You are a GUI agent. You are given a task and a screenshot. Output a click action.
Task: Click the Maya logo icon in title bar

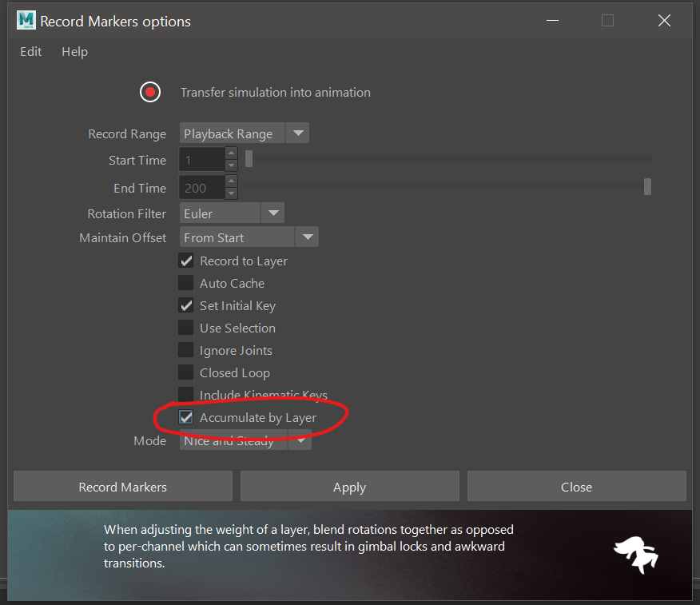pos(26,21)
